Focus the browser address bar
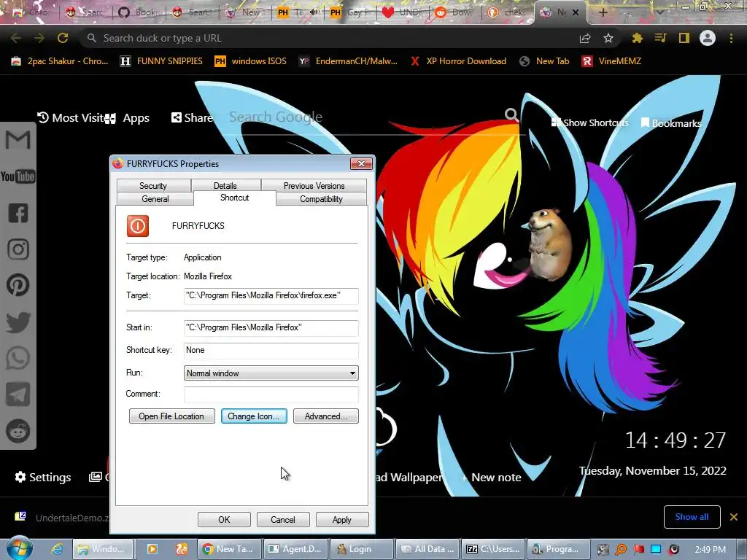 329,38
